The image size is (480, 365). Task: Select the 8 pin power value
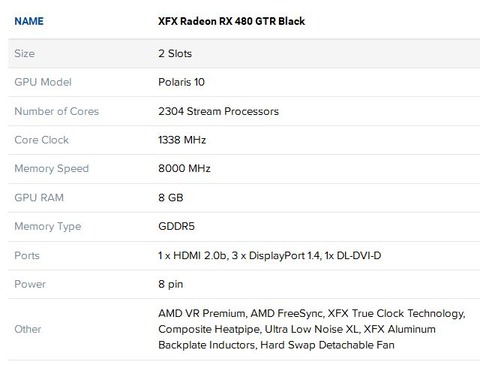171,284
